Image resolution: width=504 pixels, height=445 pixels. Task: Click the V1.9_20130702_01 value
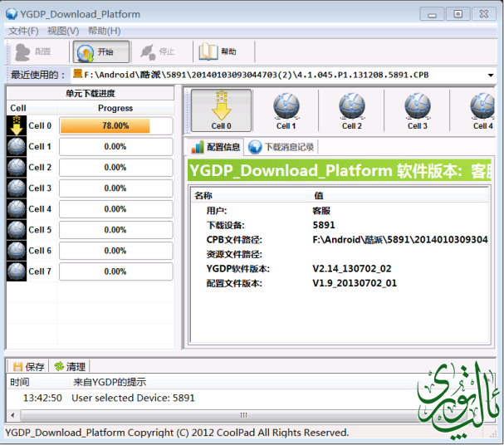click(355, 283)
